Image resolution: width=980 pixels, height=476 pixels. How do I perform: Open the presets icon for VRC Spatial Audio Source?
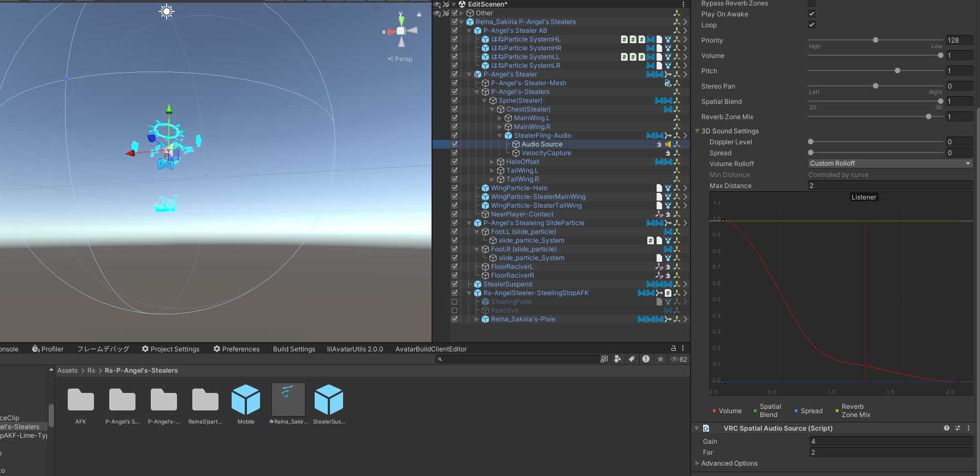[957, 428]
